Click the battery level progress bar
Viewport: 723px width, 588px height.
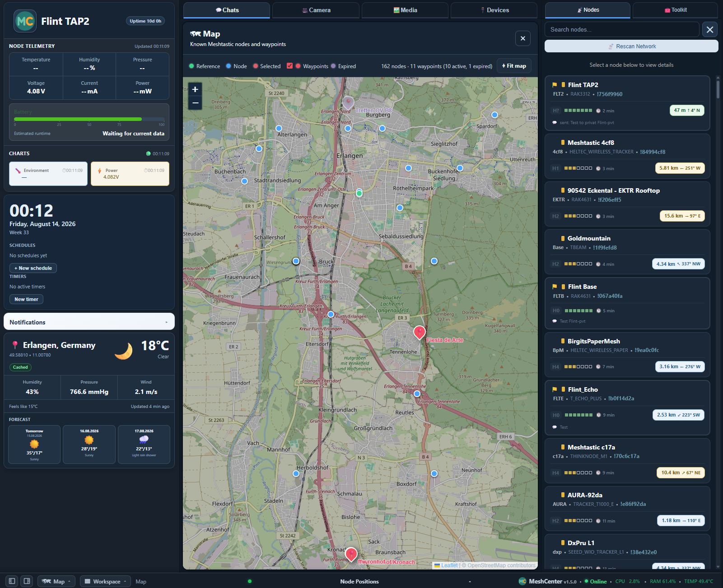point(89,119)
